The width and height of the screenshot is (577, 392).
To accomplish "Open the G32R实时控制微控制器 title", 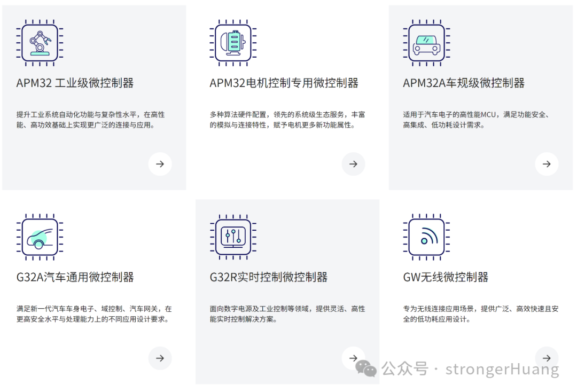I will [x=269, y=277].
